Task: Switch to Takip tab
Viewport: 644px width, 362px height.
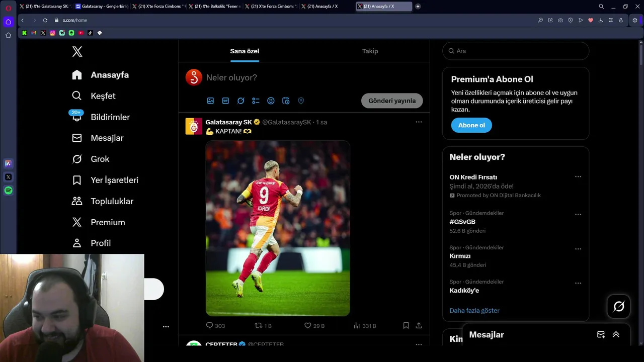Action: tap(370, 51)
